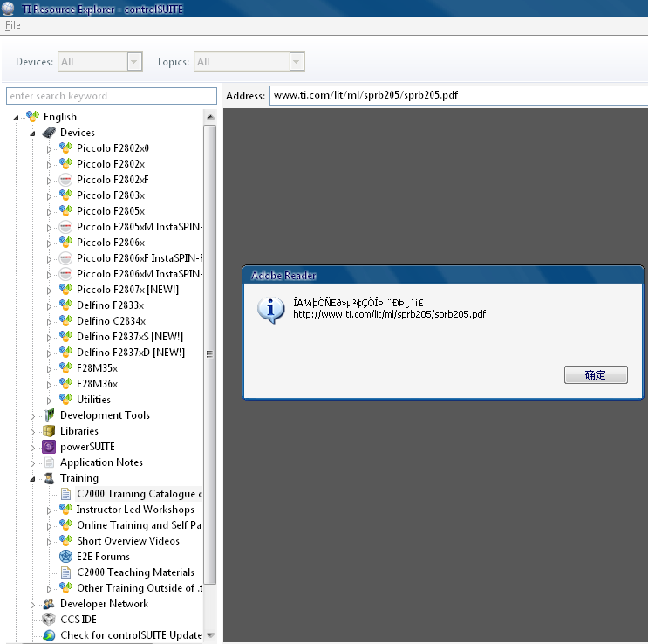Click the Delfino F2833x package icon
Screen dimensions: 648x644
[x=65, y=305]
